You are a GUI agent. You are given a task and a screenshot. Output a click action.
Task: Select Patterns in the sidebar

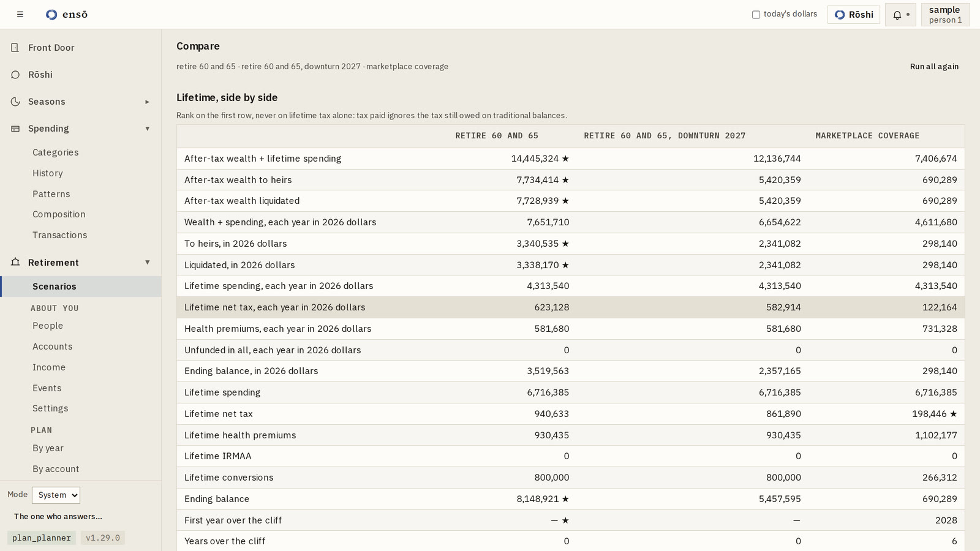51,194
